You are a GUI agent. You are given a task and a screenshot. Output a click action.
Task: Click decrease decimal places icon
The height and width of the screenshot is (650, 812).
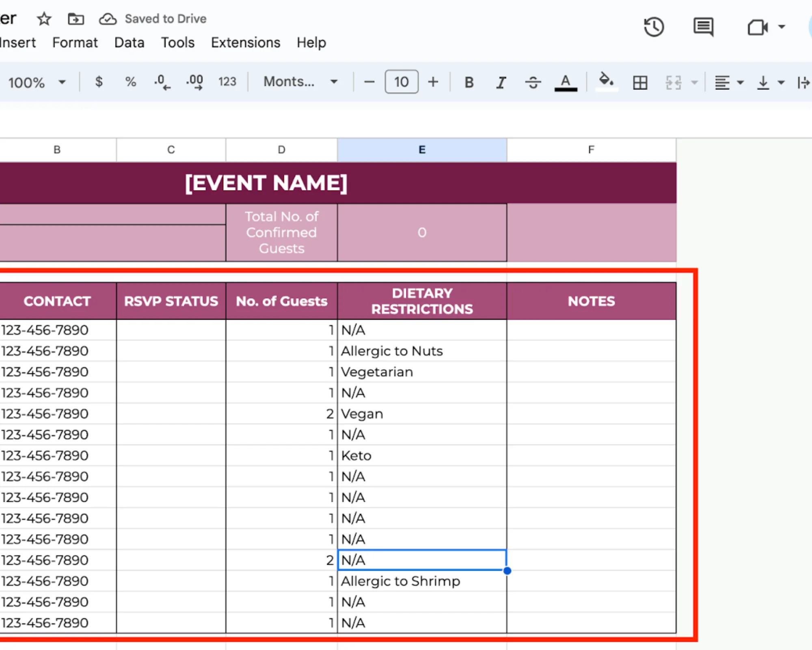pyautogui.click(x=162, y=82)
